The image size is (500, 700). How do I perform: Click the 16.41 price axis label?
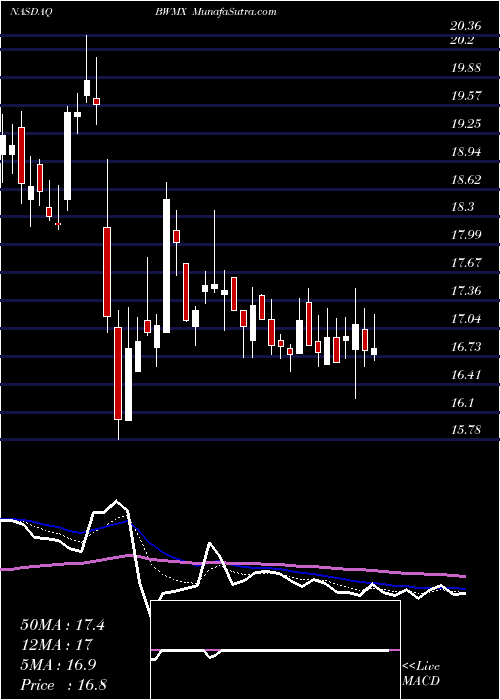tap(466, 375)
